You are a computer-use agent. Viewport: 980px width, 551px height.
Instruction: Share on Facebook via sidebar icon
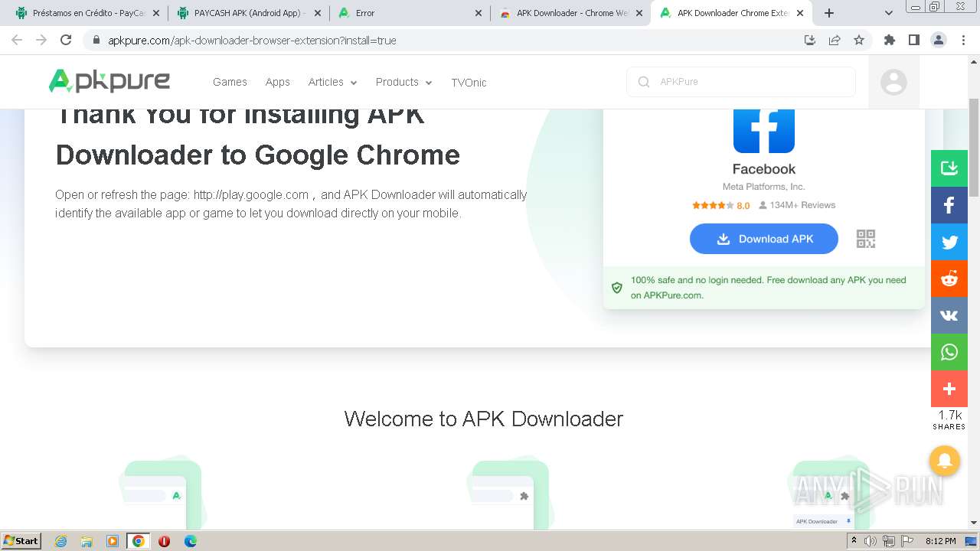949,205
